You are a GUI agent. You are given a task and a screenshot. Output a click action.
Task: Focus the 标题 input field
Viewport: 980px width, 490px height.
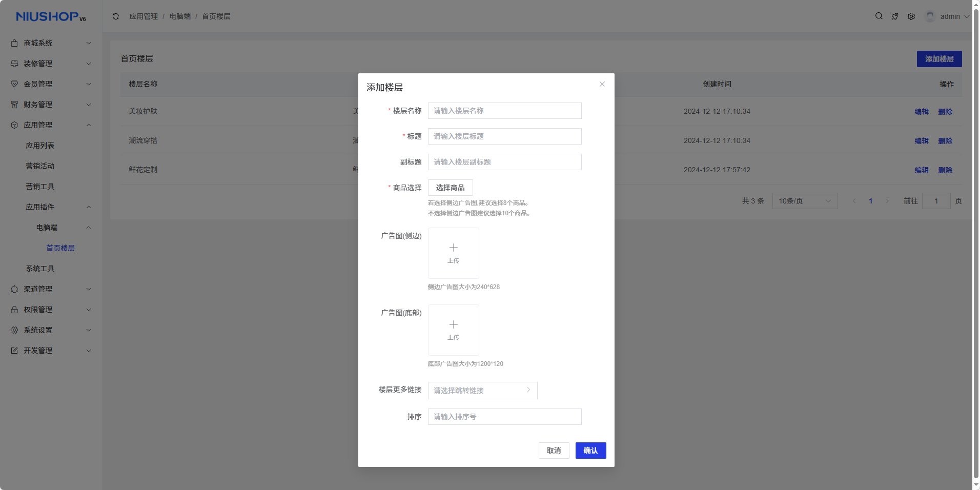(x=505, y=136)
